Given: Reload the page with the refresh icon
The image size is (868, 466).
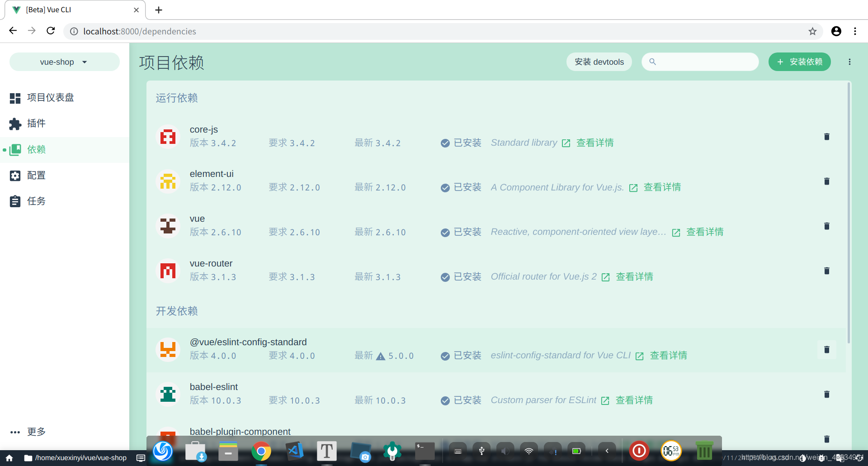Looking at the screenshot, I should click(51, 31).
